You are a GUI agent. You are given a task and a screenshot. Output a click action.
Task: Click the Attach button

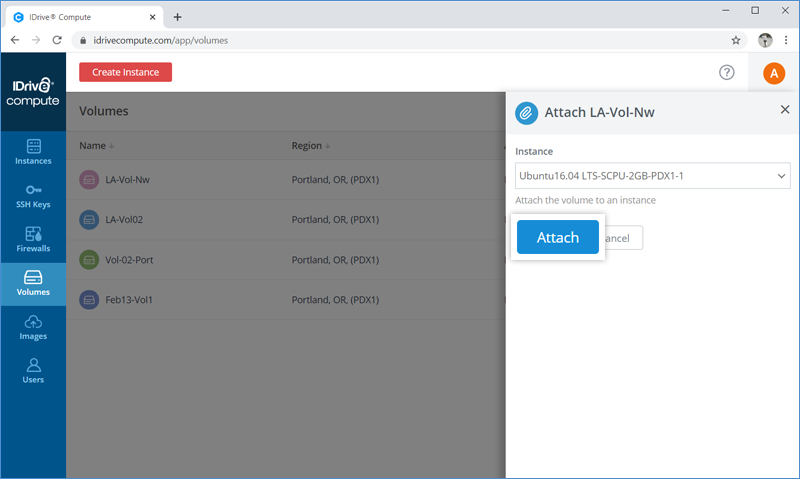pos(558,237)
